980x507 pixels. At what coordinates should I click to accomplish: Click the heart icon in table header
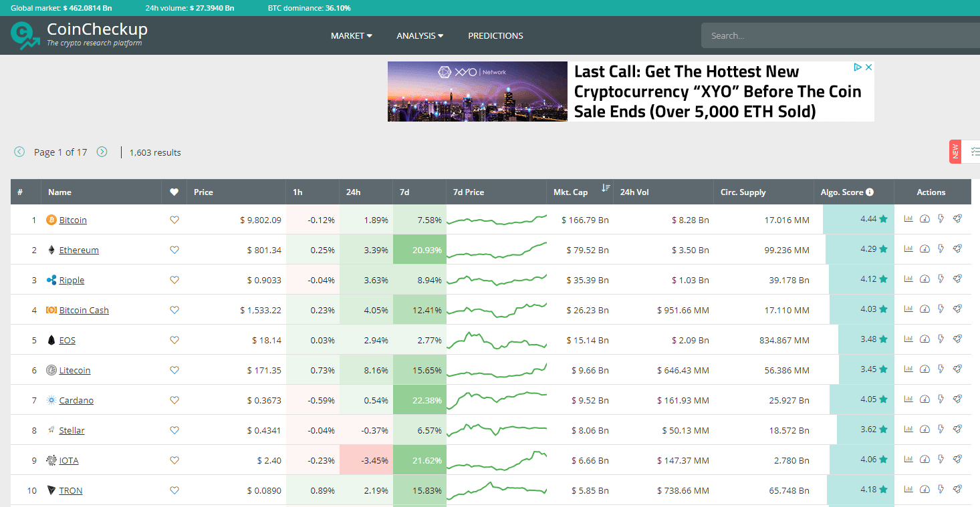pyautogui.click(x=174, y=192)
